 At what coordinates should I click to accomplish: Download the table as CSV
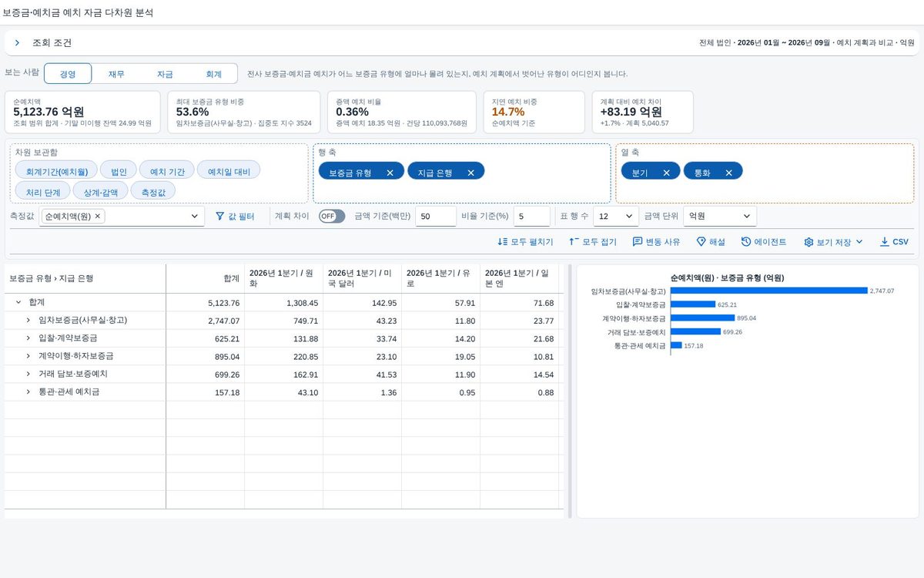click(894, 242)
